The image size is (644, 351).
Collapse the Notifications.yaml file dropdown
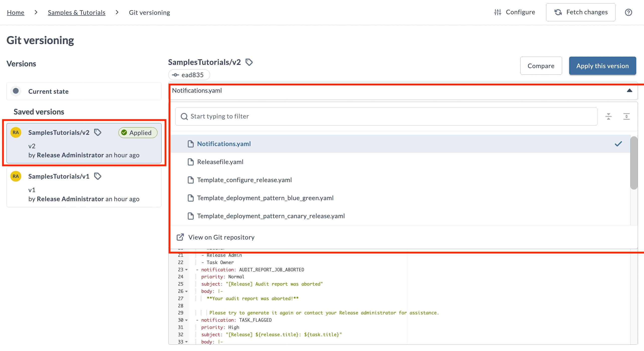click(629, 91)
